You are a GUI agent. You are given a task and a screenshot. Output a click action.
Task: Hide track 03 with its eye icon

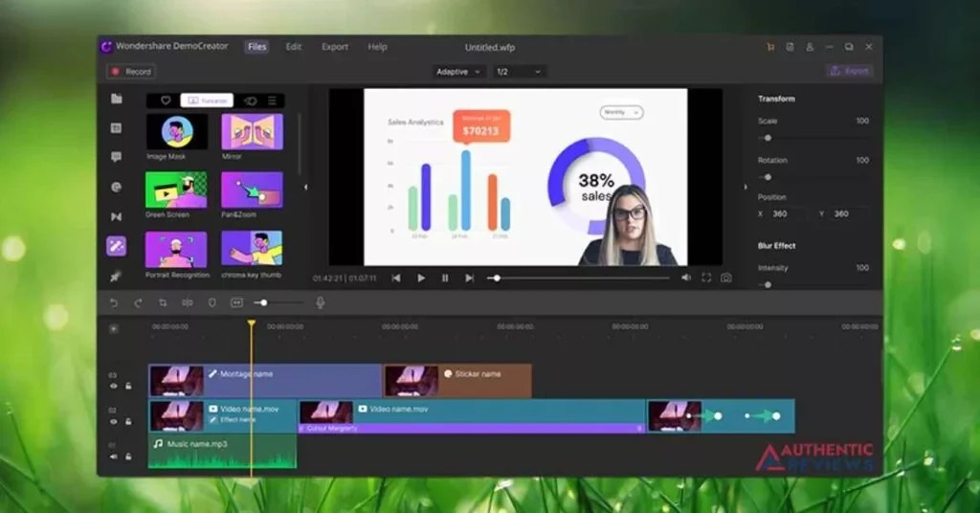click(x=113, y=386)
